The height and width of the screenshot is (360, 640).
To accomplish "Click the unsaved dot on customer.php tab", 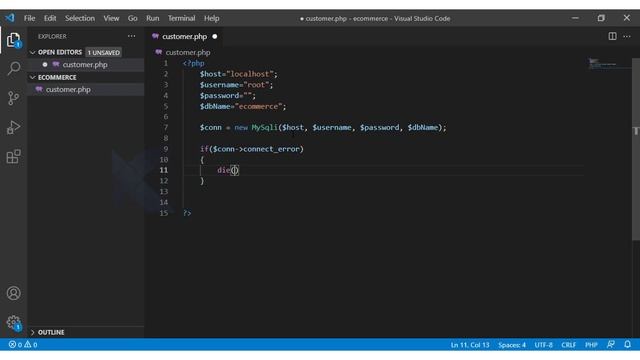I will [x=215, y=36].
